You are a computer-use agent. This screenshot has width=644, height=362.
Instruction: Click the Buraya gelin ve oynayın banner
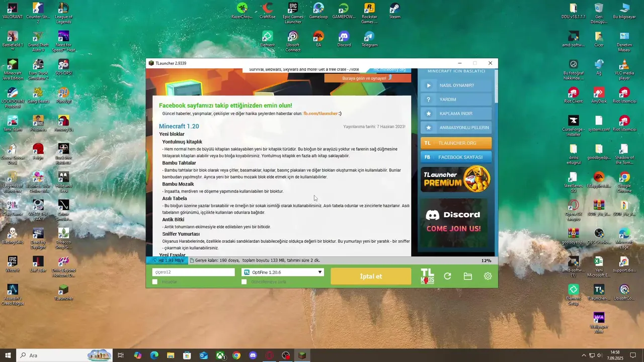(x=367, y=78)
